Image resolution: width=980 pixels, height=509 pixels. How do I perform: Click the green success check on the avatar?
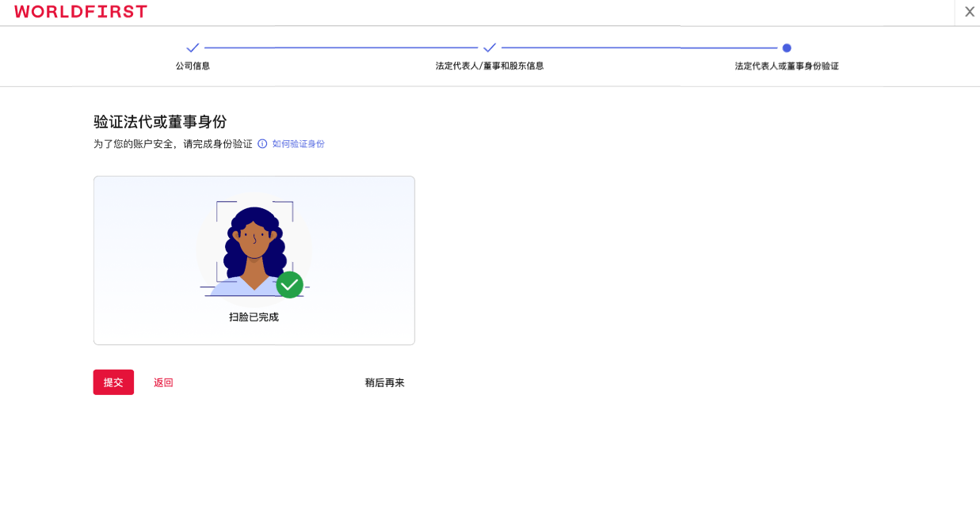pos(289,284)
